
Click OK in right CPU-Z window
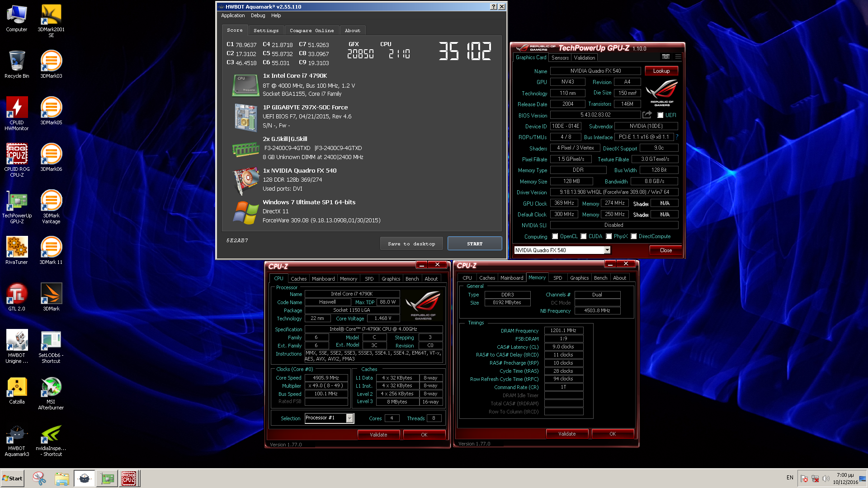click(613, 434)
